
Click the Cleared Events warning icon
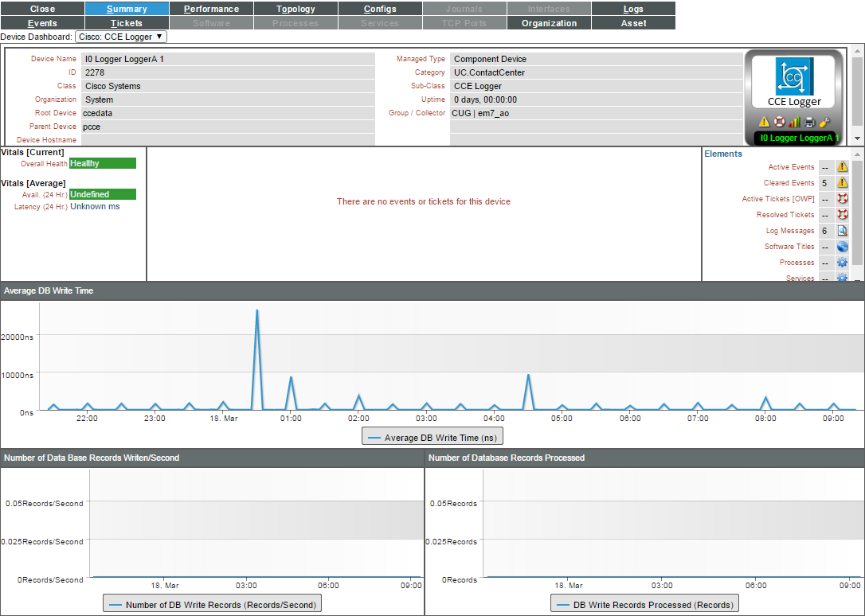[x=843, y=182]
